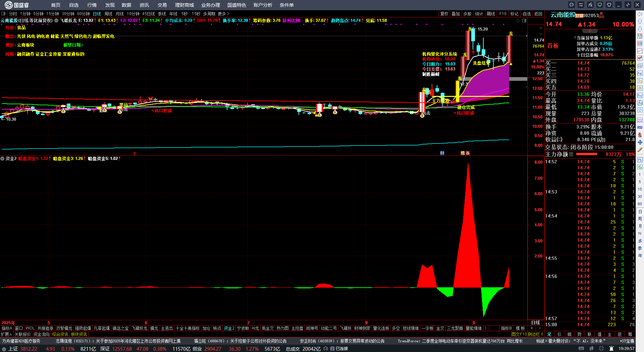Click the chess rook icon in status bar
Screen dimensions: 644x352
pos(611,349)
